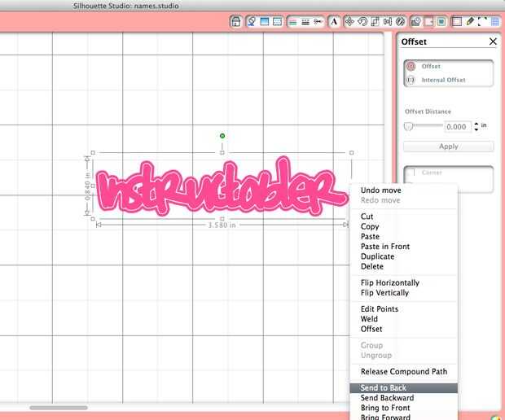This screenshot has width=505, height=420.
Task: Open the Fill Color tool icon
Action: tap(252, 21)
